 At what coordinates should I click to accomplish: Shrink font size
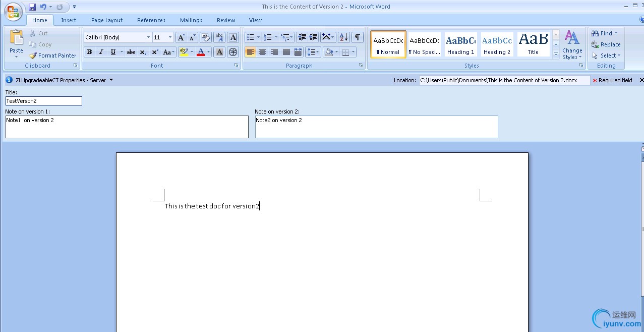193,37
